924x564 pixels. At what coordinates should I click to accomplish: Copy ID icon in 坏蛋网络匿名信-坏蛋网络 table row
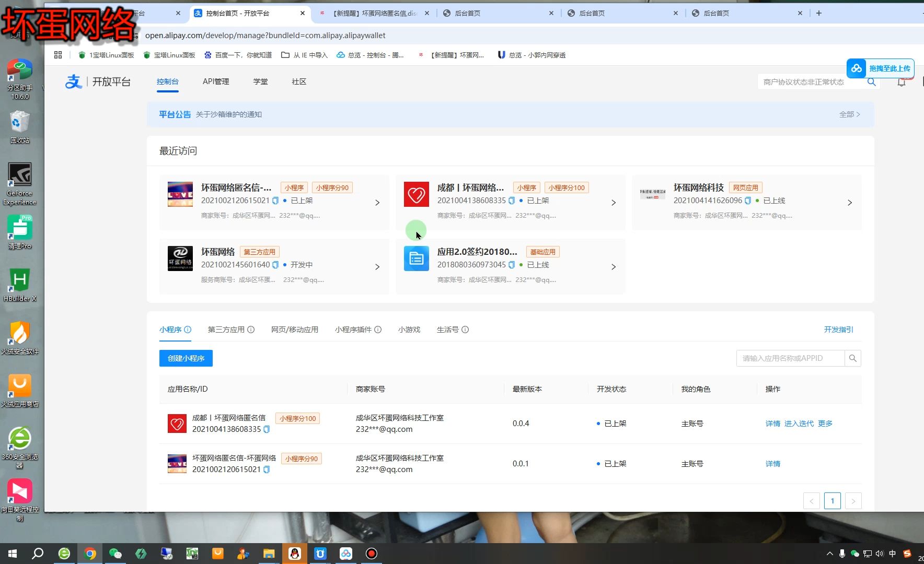coord(267,469)
